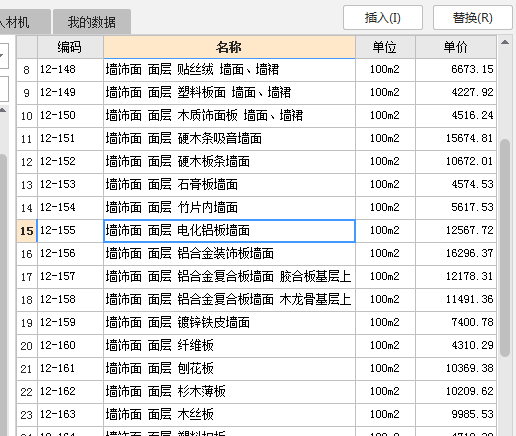Click unit cell 100m2 in row 12-160
Viewport: 516px width, 436px height.
click(385, 346)
